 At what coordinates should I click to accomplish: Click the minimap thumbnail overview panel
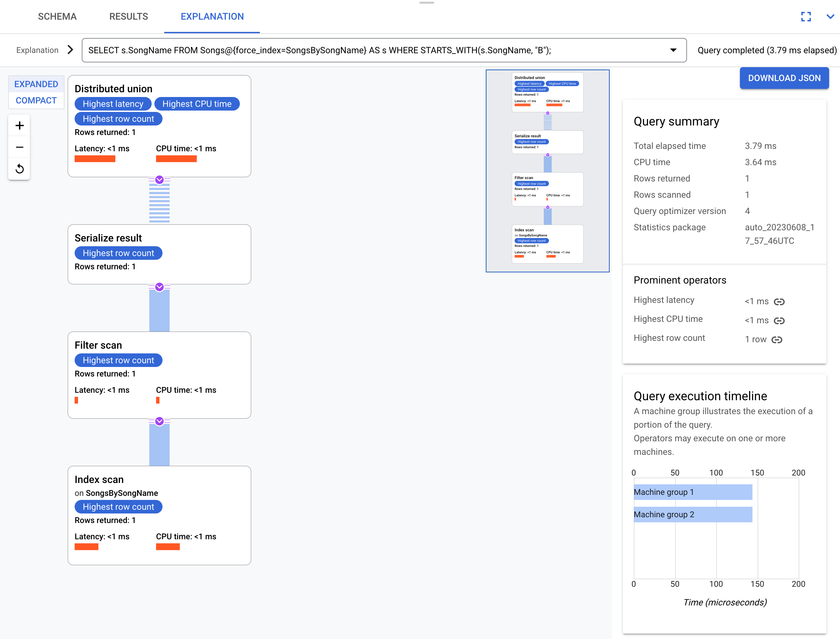[549, 171]
